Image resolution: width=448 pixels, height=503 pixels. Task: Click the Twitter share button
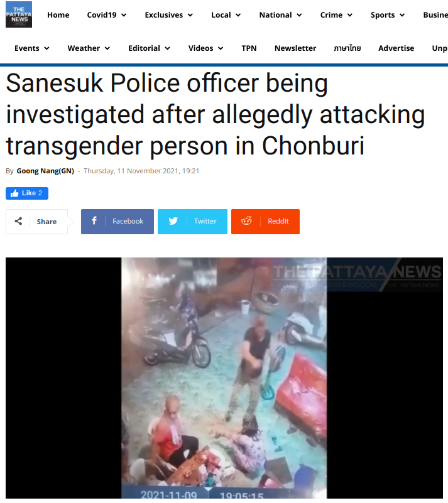point(192,221)
